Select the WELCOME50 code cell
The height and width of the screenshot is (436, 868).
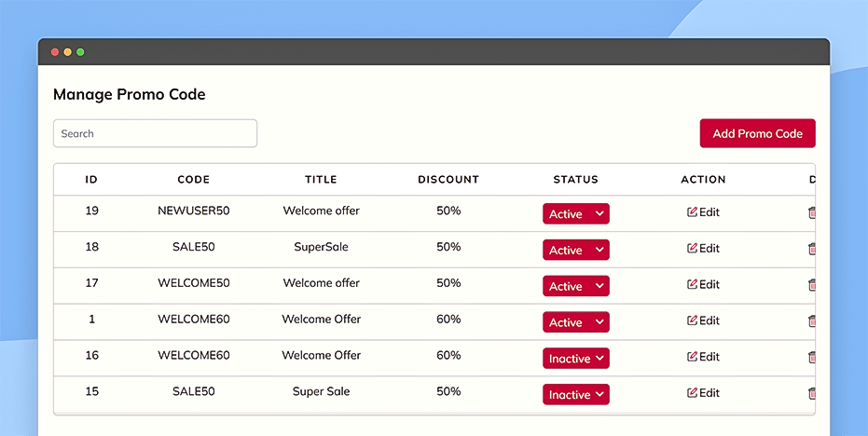(x=194, y=282)
